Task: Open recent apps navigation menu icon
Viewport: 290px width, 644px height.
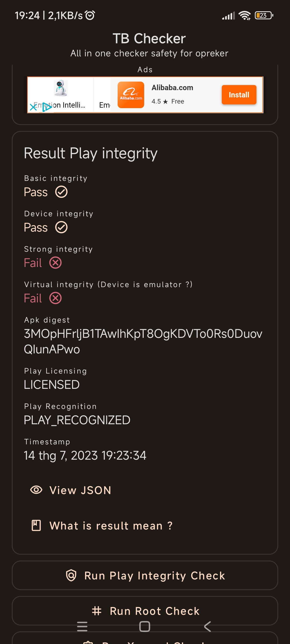Action: 82,627
